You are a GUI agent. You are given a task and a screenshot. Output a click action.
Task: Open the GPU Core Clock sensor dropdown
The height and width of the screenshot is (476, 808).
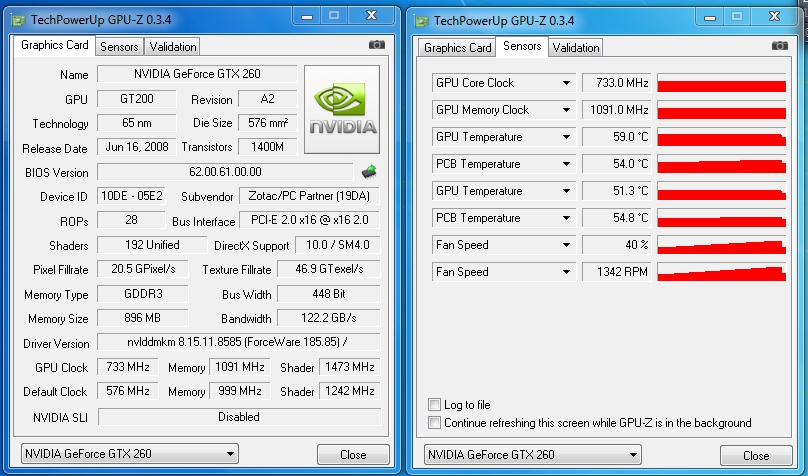click(566, 83)
